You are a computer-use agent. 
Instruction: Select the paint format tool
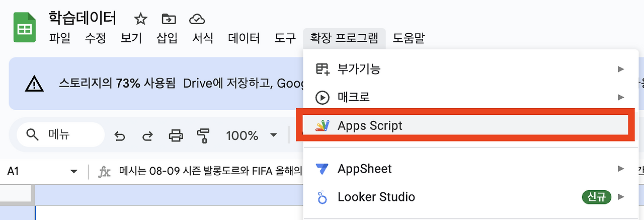pos(203,135)
